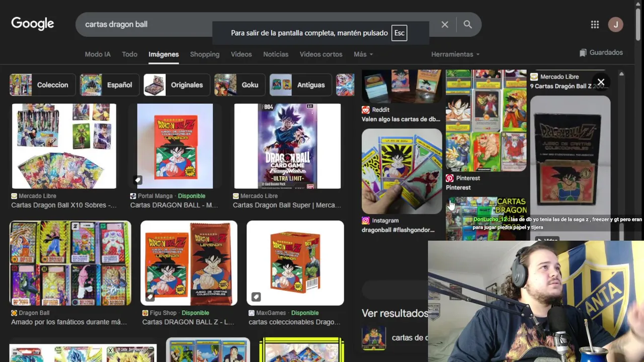Click the Google logo

click(33, 24)
